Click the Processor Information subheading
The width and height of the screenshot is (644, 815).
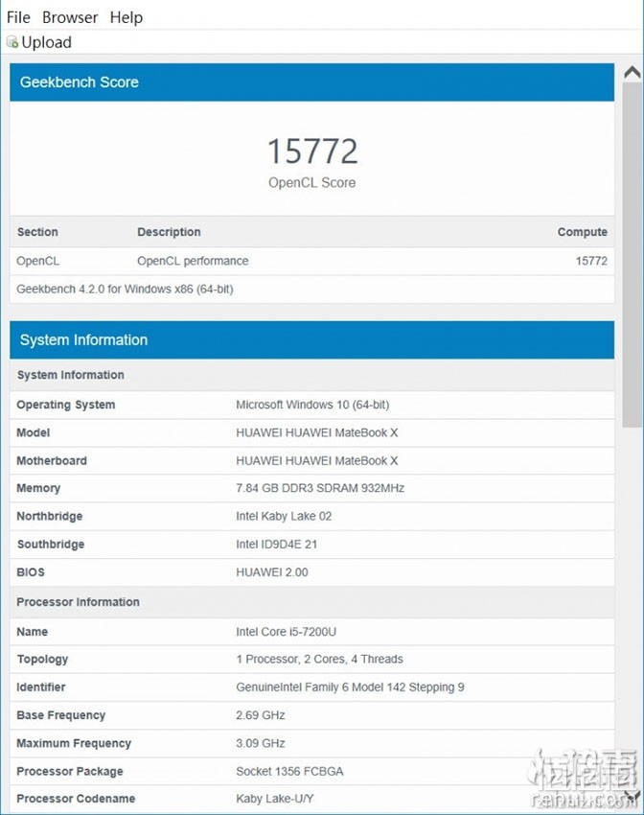78,602
